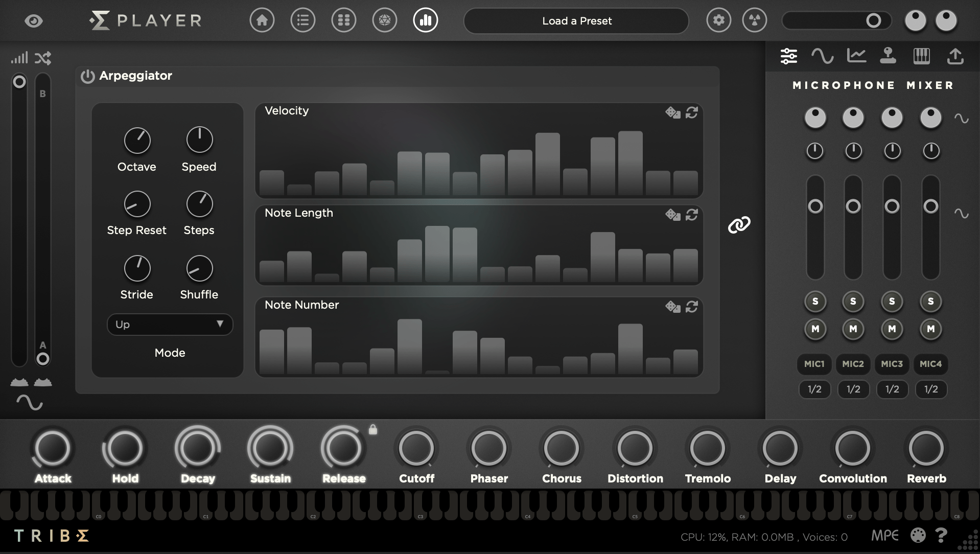Select the keyboard mapping icon

coord(922,56)
